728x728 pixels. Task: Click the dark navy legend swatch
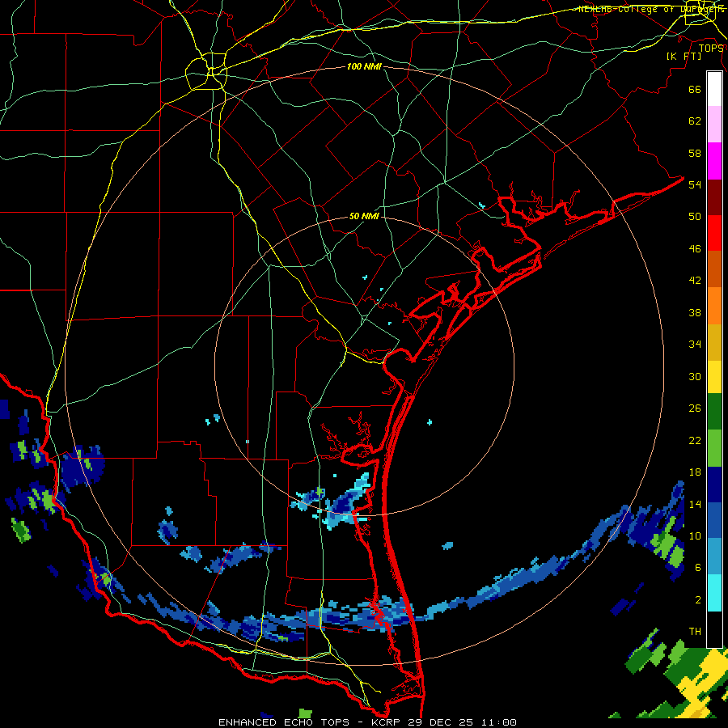pyautogui.click(x=714, y=485)
